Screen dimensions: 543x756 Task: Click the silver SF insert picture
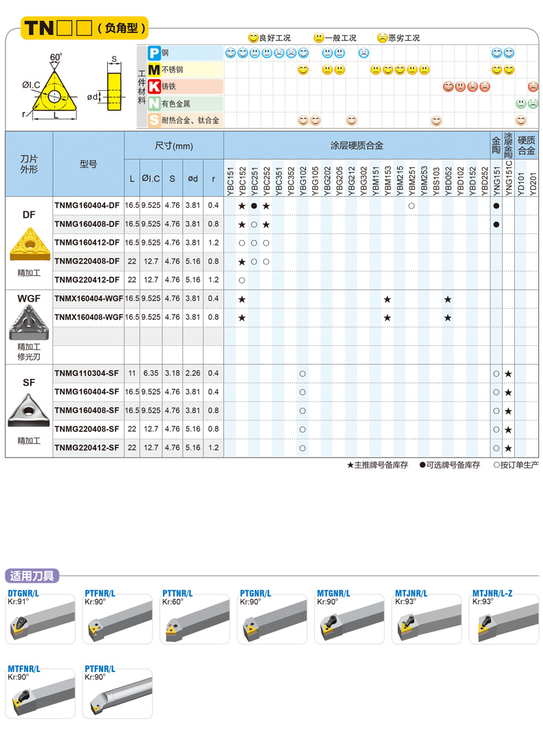click(29, 410)
